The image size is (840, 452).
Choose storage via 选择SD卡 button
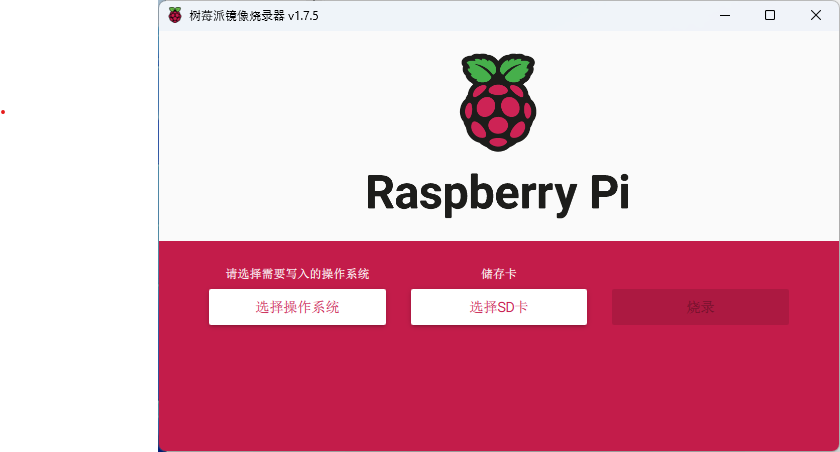point(499,307)
